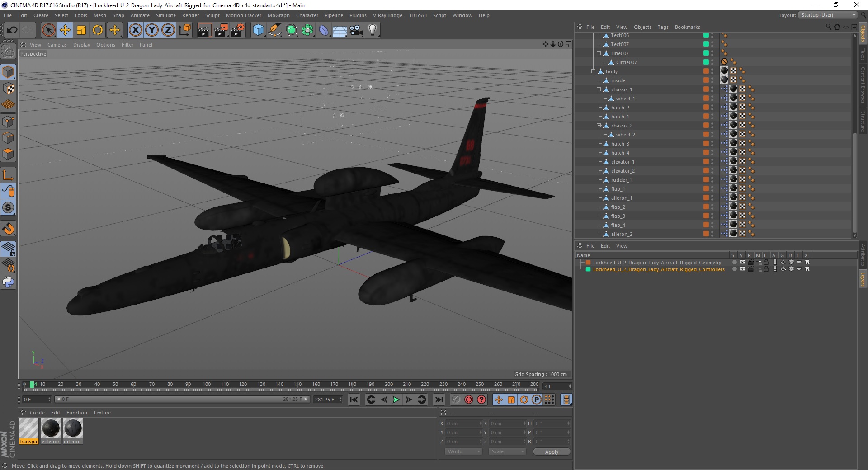Select the Rotate tool
The height and width of the screenshot is (470, 868).
pyautogui.click(x=98, y=30)
